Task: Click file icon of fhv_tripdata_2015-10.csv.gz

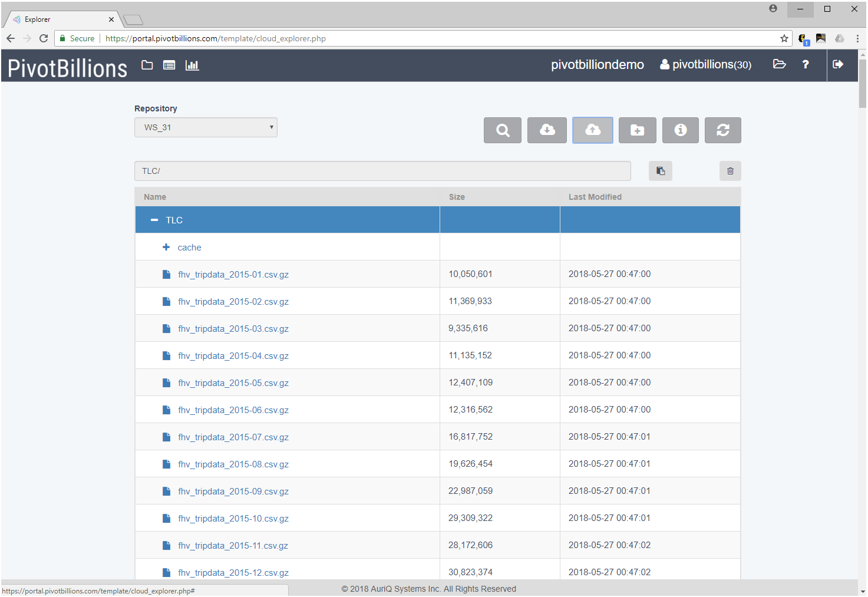Action: click(167, 518)
